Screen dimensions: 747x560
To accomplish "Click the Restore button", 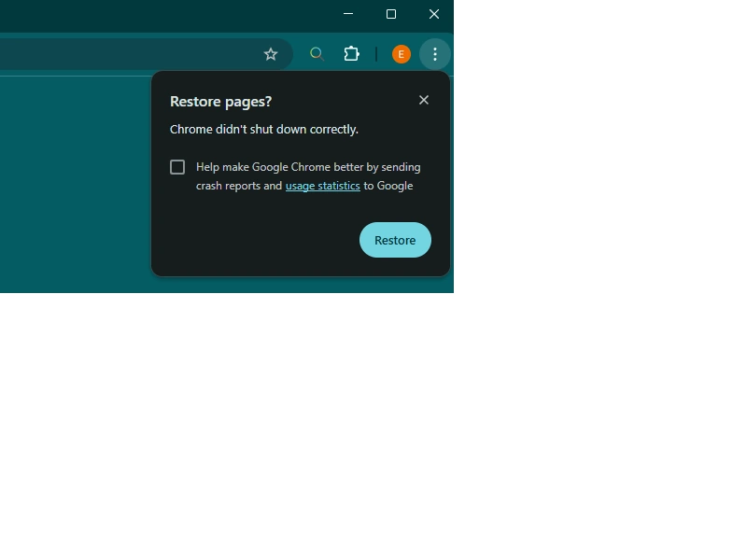I will 395,240.
